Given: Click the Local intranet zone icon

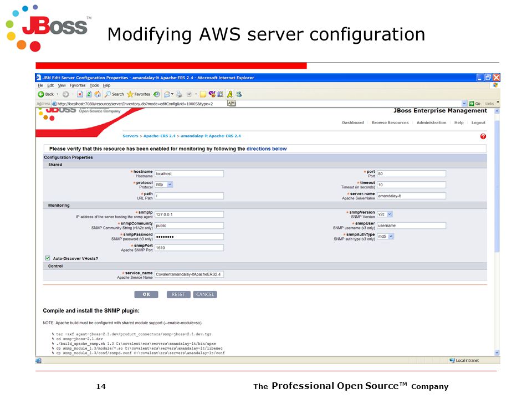Looking at the screenshot, I should [452, 360].
